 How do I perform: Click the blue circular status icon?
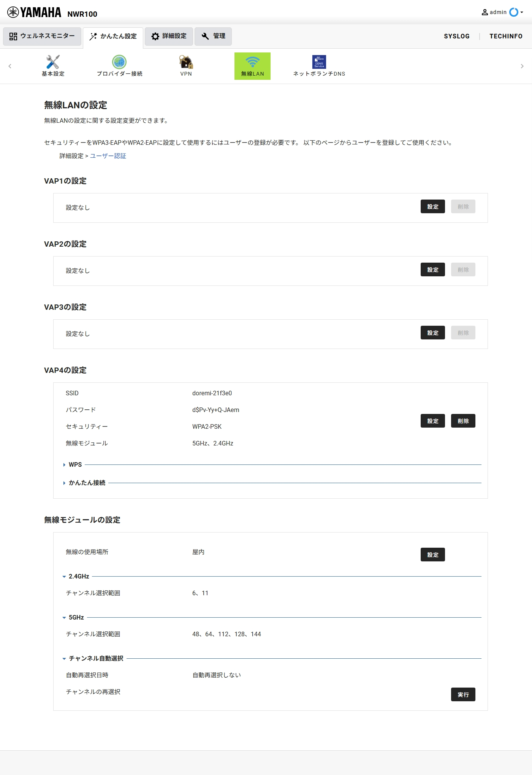click(x=514, y=12)
